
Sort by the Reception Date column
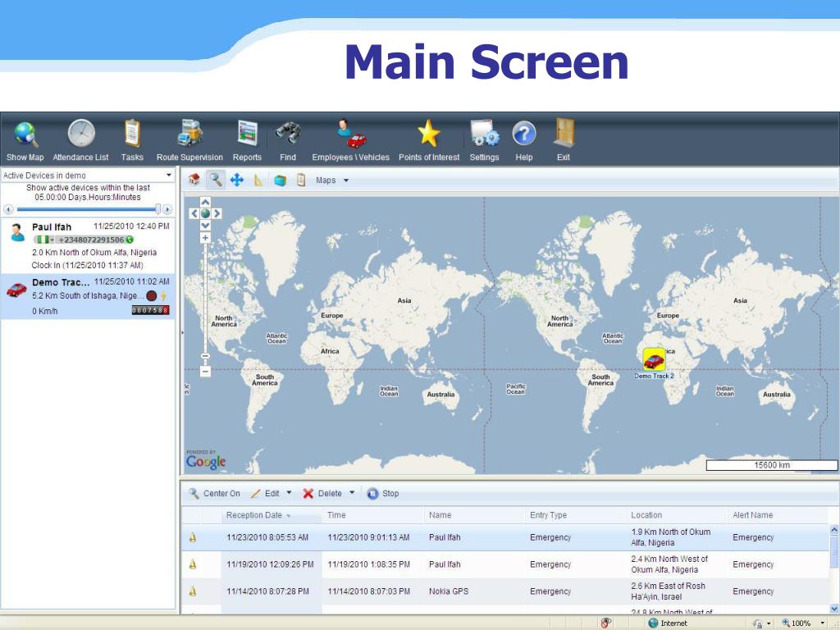pyautogui.click(x=271, y=515)
